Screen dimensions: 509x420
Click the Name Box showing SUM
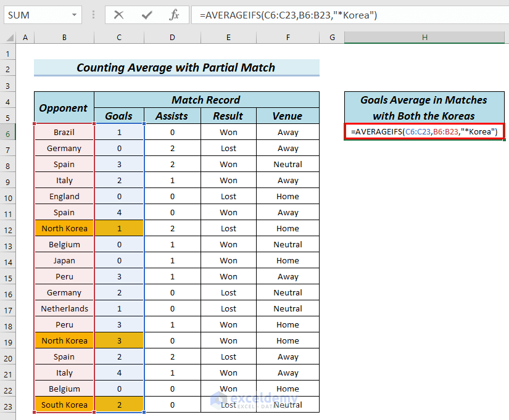(x=37, y=15)
